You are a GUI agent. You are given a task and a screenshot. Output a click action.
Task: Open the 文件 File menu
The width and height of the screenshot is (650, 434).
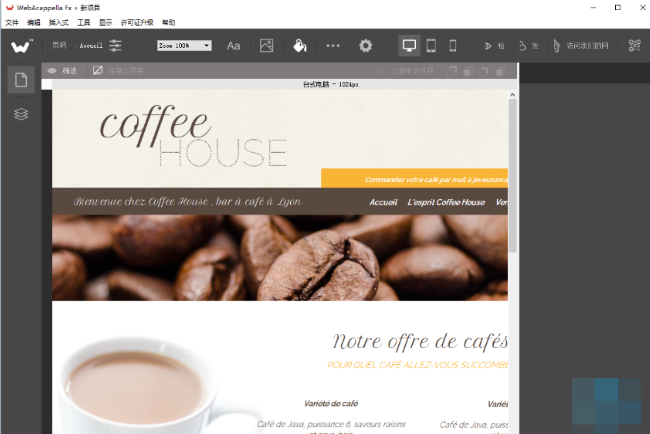(12, 22)
